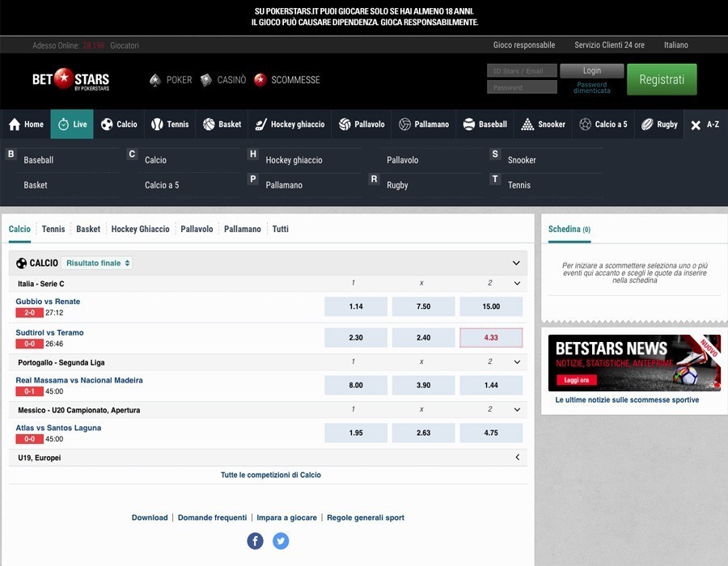Open Download footer link
728x566 pixels.
(150, 517)
